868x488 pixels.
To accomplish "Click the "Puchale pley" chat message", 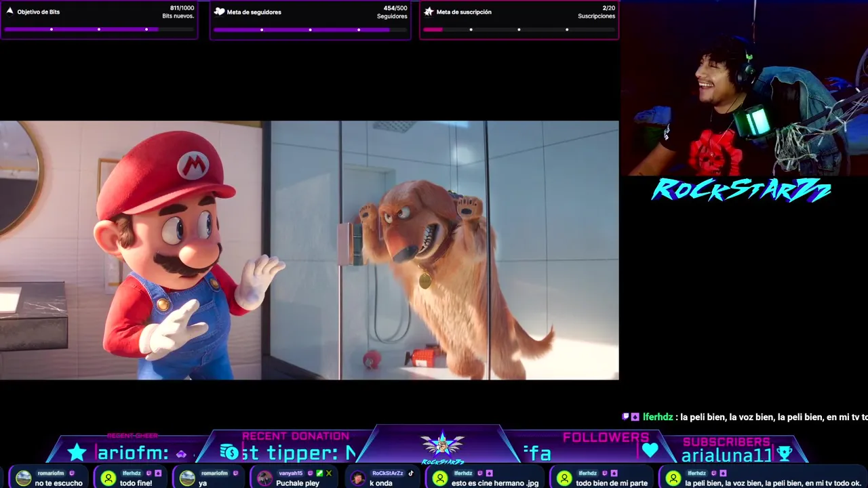I will pyautogui.click(x=298, y=483).
